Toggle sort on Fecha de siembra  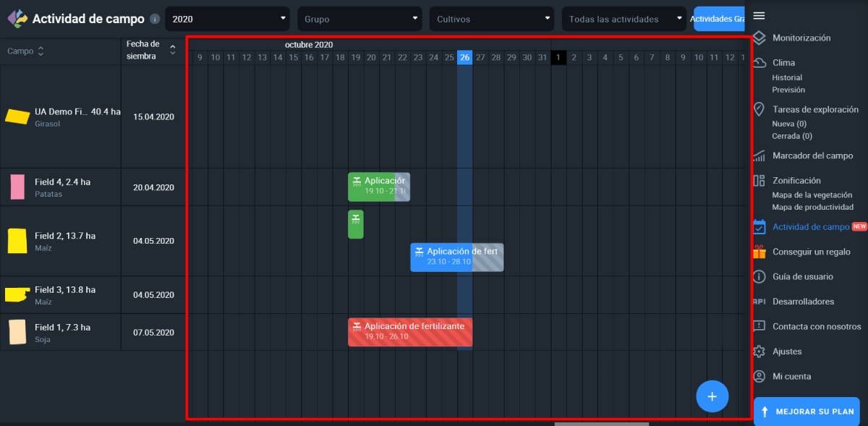coord(172,49)
